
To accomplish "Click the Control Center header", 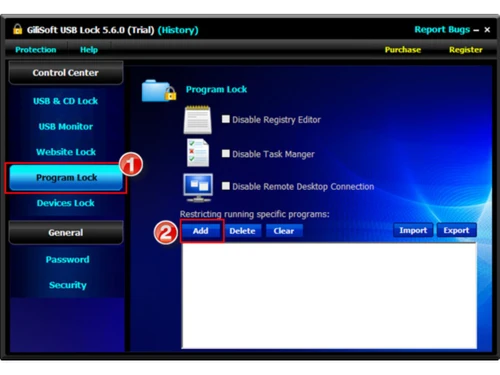I will (66, 73).
